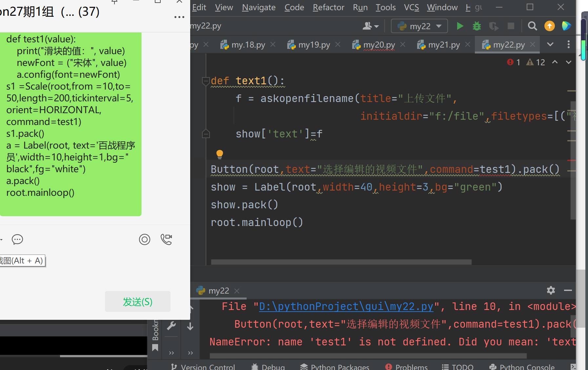Screen dimensions: 588x370
Task: Close the my.18.py editor tab
Action: click(273, 44)
